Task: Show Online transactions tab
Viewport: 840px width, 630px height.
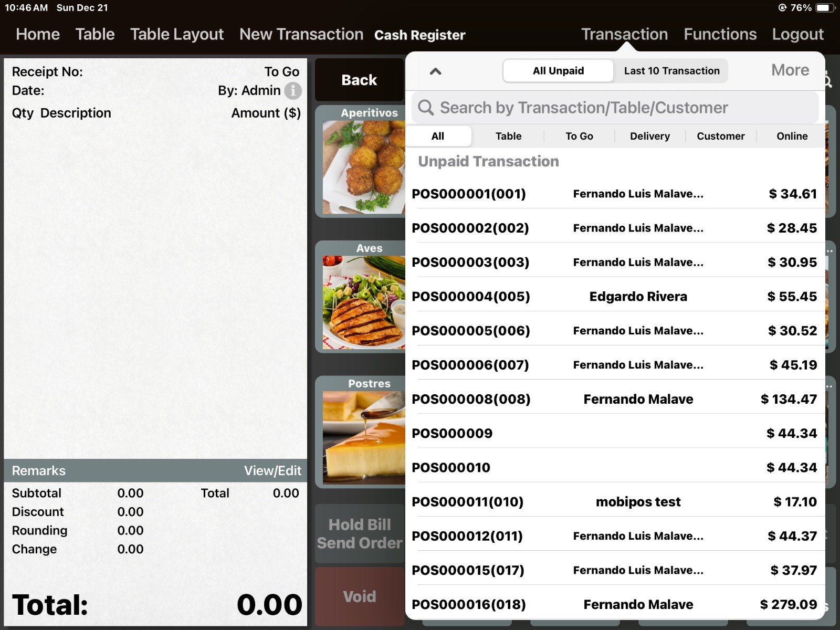Action: [x=792, y=136]
